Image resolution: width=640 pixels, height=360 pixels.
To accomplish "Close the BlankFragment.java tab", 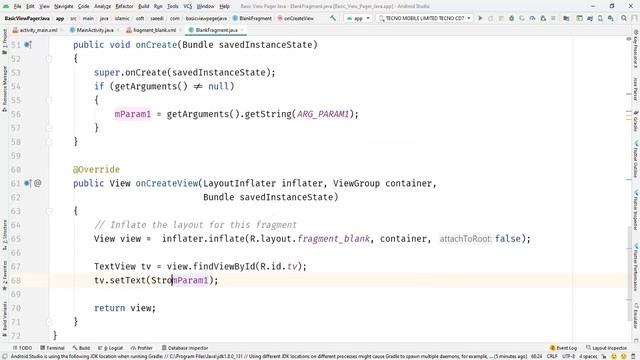I will [x=242, y=30].
